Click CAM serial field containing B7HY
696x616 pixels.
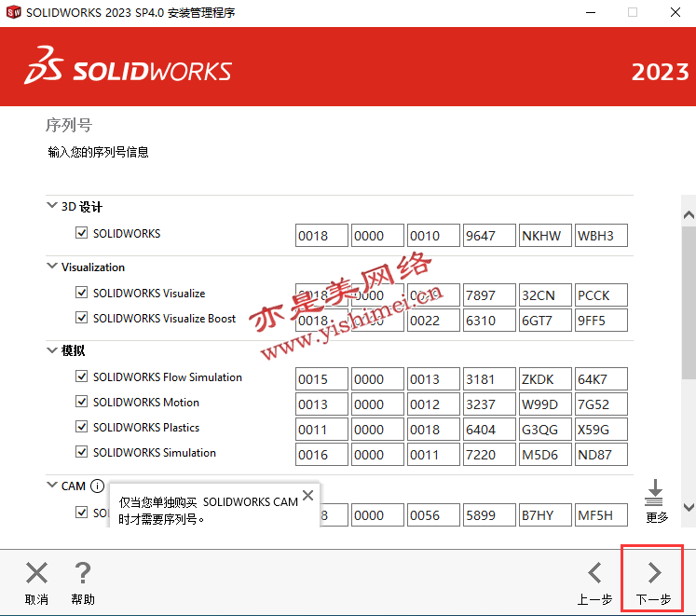tap(545, 514)
